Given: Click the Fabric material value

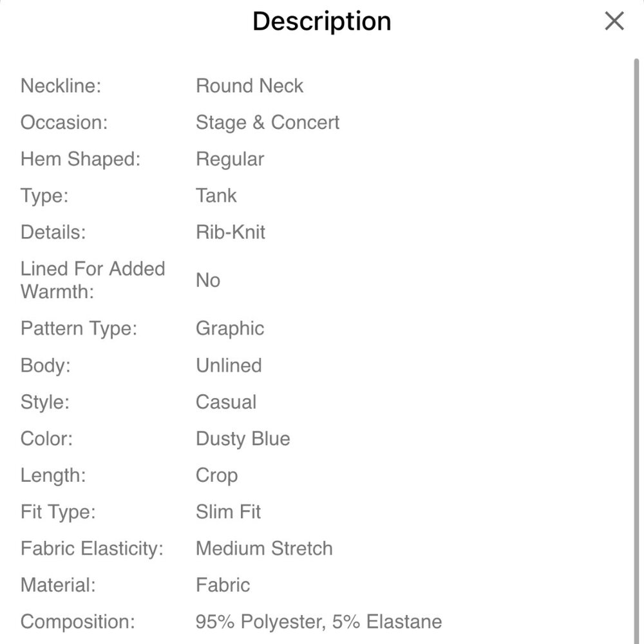Looking at the screenshot, I should tap(222, 585).
